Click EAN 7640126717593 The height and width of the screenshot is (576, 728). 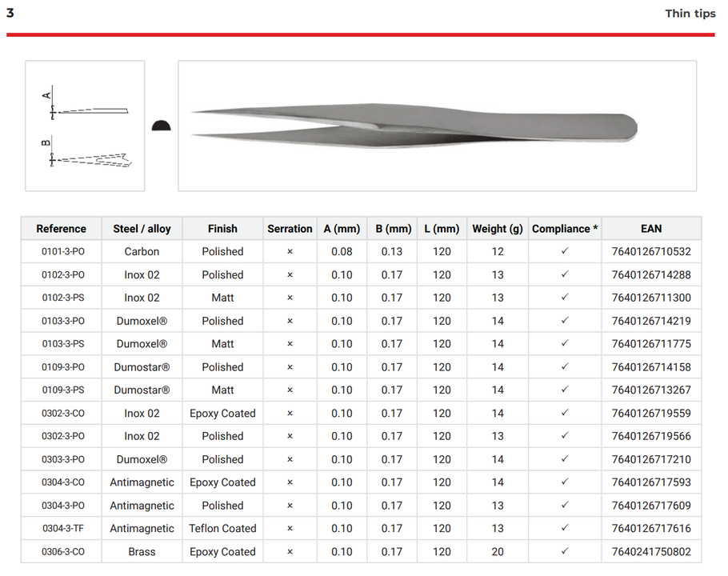651,482
